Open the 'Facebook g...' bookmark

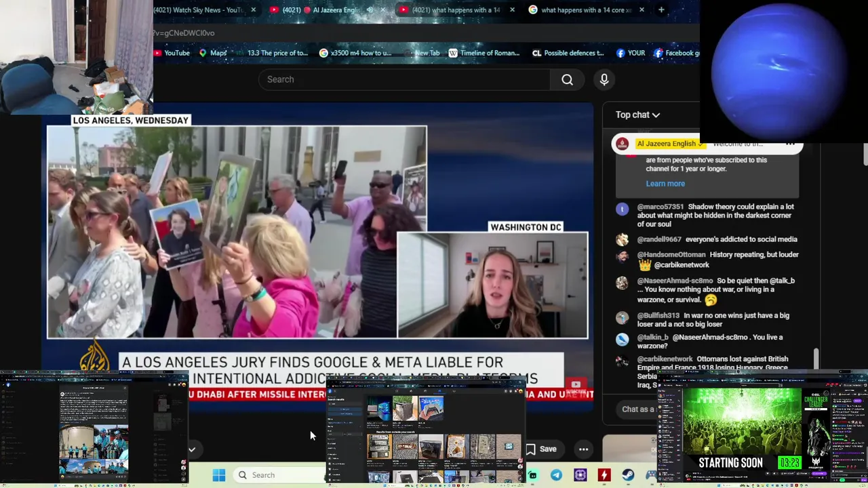coord(677,53)
